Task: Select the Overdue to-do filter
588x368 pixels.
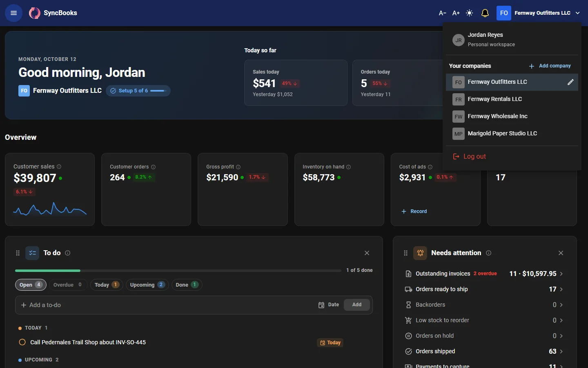Action: click(68, 285)
